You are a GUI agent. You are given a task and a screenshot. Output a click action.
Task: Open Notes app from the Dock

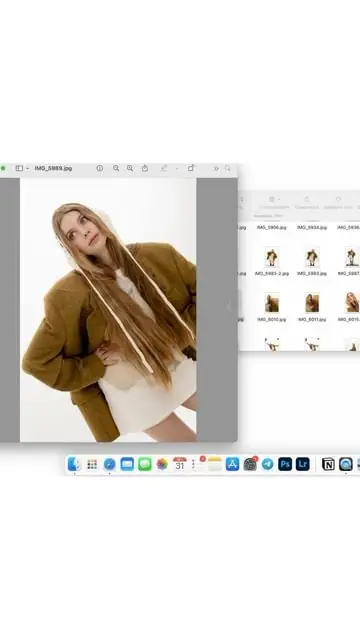point(215,464)
